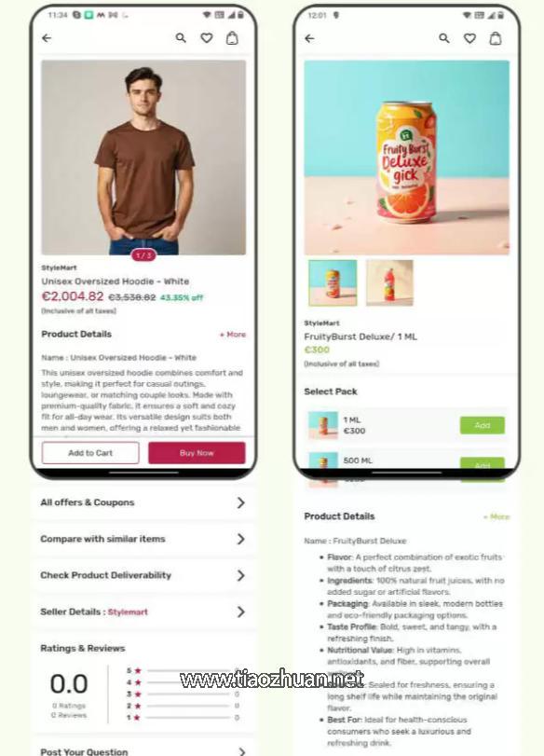This screenshot has width=544, height=756.
Task: Click Add to Cart button
Action: click(x=90, y=453)
